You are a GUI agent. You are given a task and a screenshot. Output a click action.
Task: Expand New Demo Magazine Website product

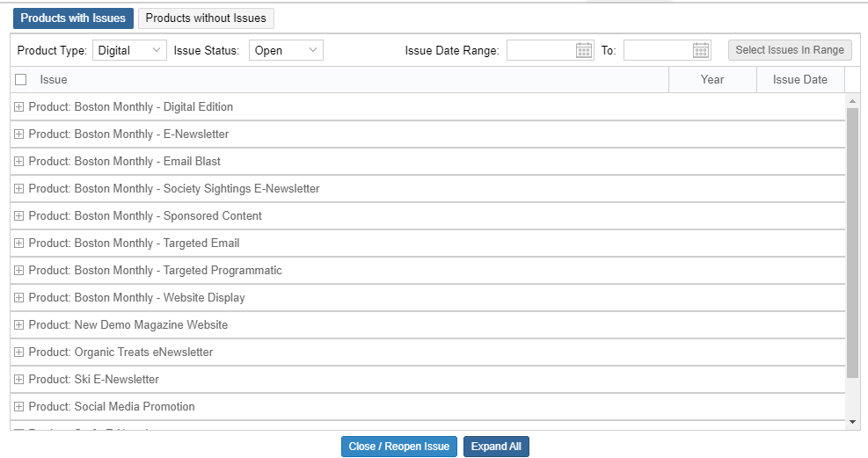pyautogui.click(x=18, y=324)
